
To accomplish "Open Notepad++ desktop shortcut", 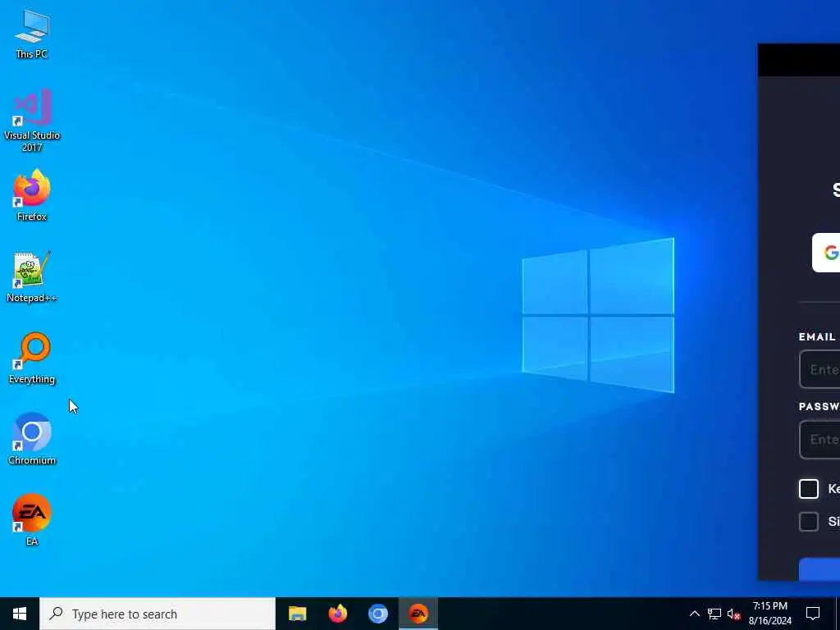I will (x=32, y=277).
